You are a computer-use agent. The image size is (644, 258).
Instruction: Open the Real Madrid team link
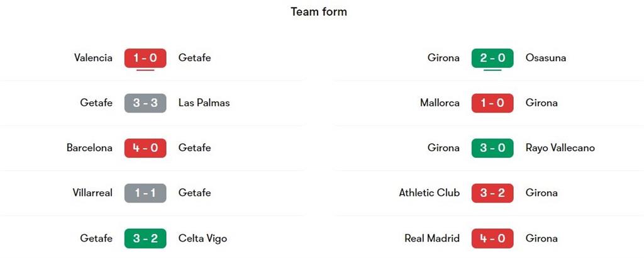[432, 238]
